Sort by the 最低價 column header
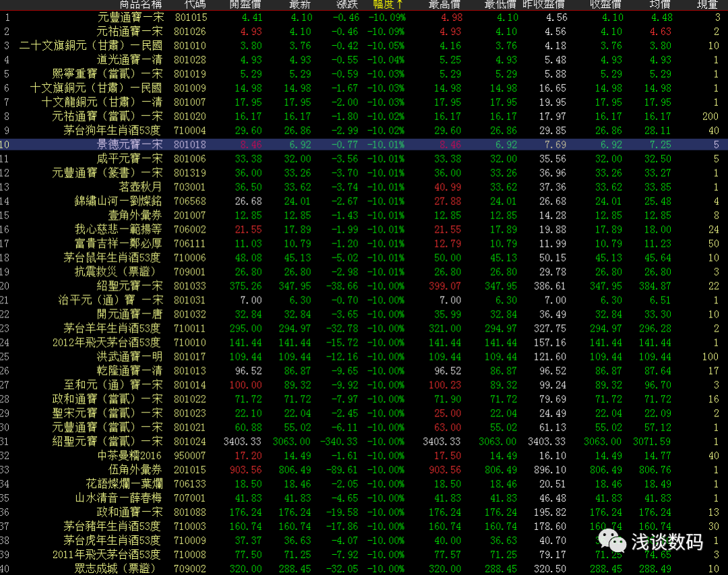The width and height of the screenshot is (728, 575). click(x=500, y=5)
